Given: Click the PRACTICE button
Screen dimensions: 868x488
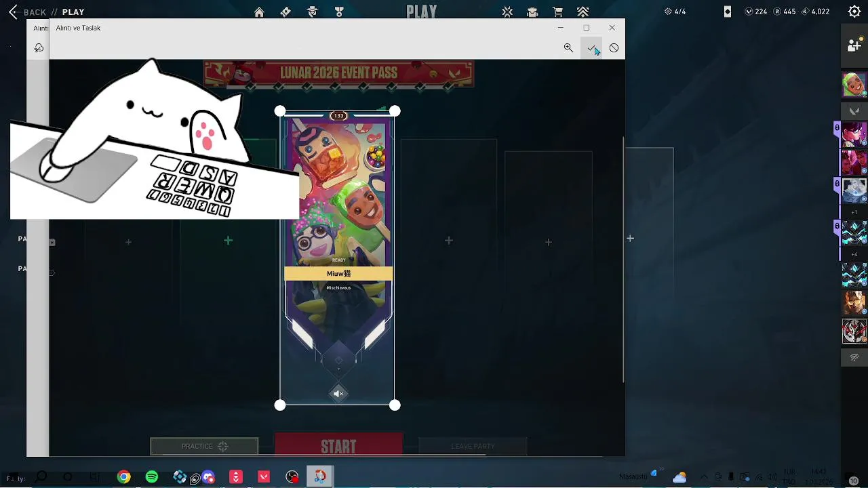Looking at the screenshot, I should click(x=204, y=446).
